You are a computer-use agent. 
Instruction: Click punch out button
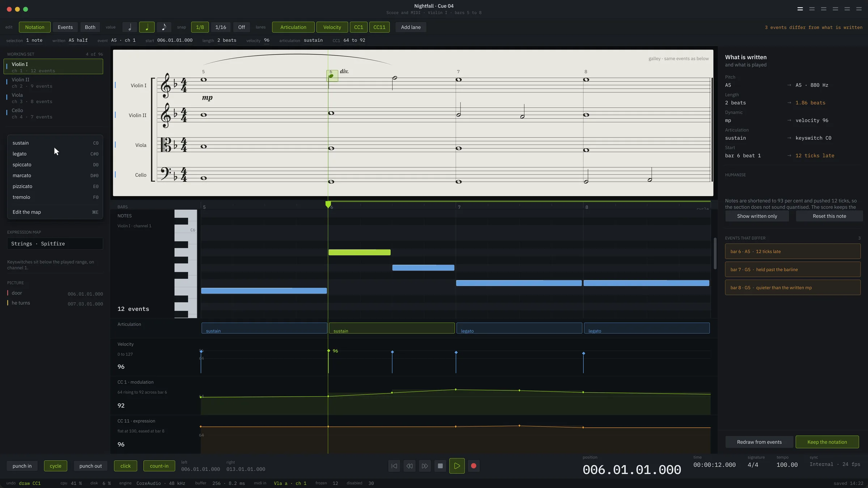click(x=90, y=466)
